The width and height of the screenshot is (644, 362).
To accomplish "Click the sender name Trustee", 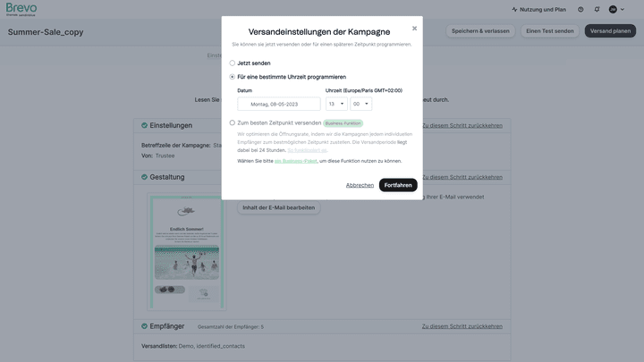I will coord(165,156).
